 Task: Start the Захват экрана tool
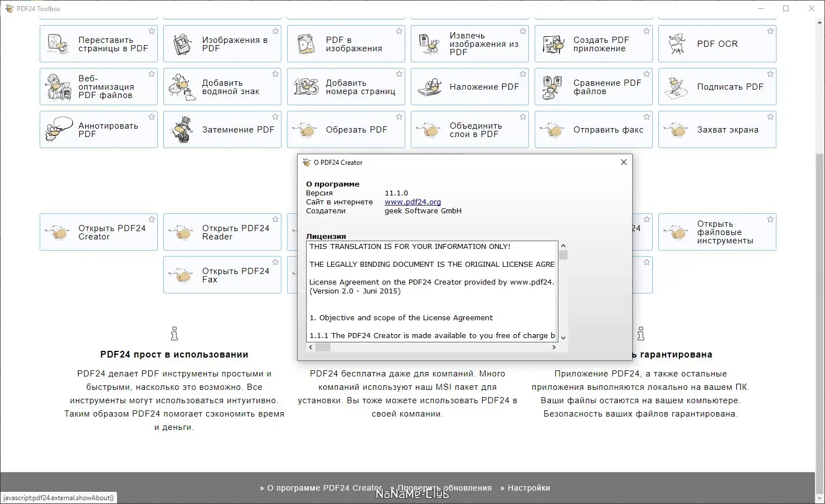point(717,130)
